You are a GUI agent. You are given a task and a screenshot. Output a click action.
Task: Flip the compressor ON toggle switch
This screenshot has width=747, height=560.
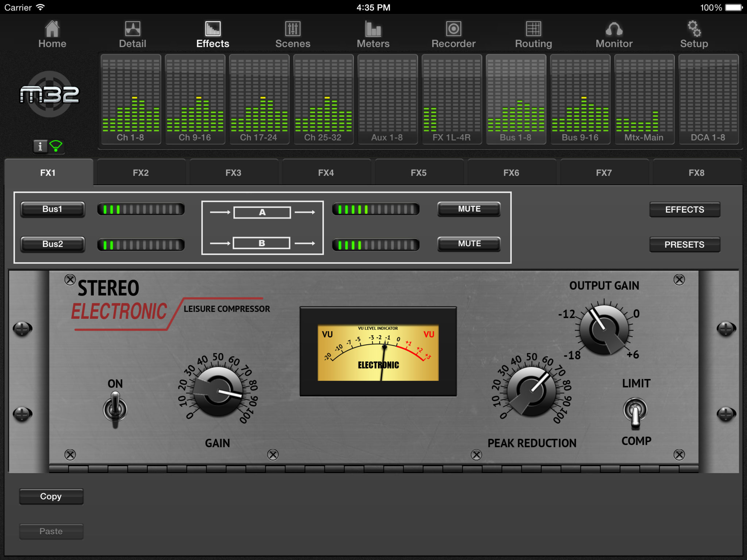click(x=115, y=409)
